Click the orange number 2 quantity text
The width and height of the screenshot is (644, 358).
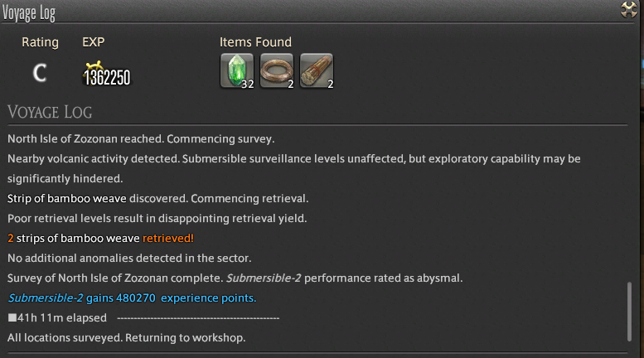(11, 239)
